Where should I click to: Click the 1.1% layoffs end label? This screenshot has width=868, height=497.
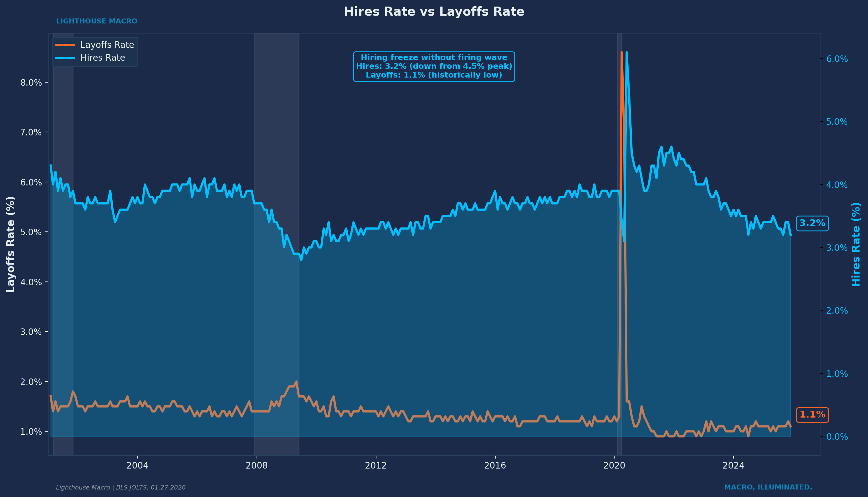pos(812,415)
